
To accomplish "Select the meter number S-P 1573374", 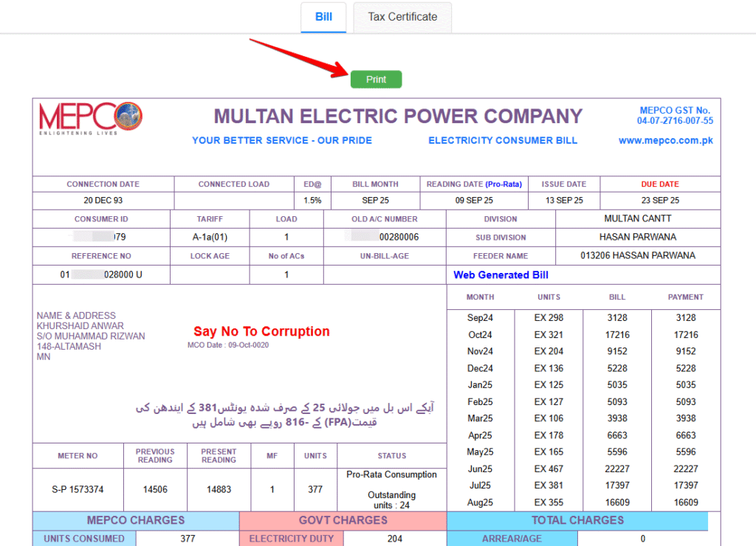I will click(x=78, y=491).
